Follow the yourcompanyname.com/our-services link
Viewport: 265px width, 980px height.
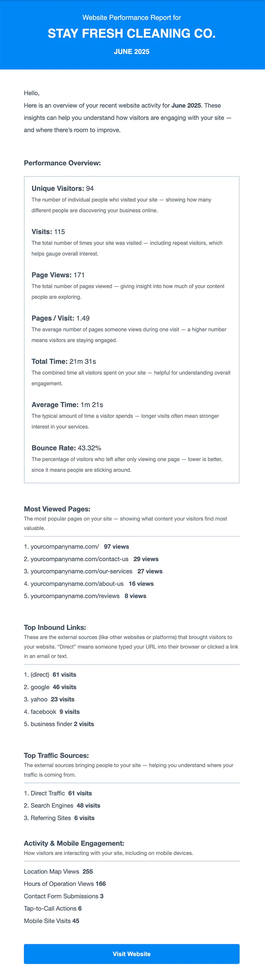point(81,571)
